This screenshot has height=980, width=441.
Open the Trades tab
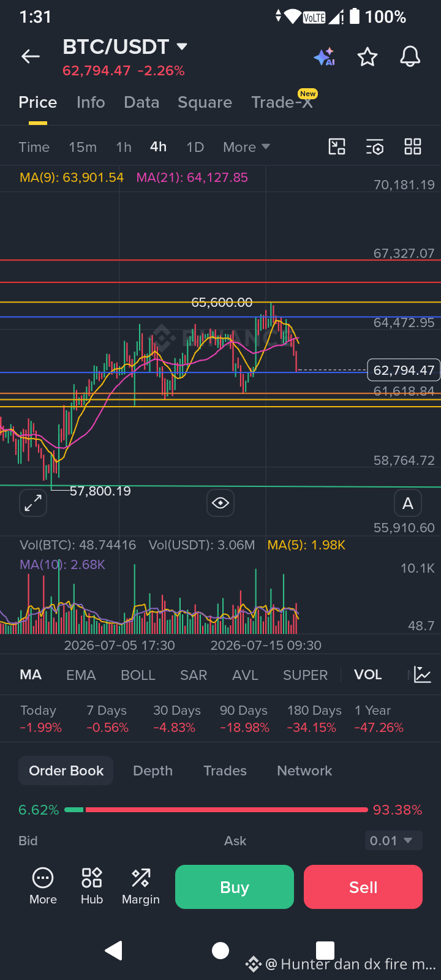(225, 771)
